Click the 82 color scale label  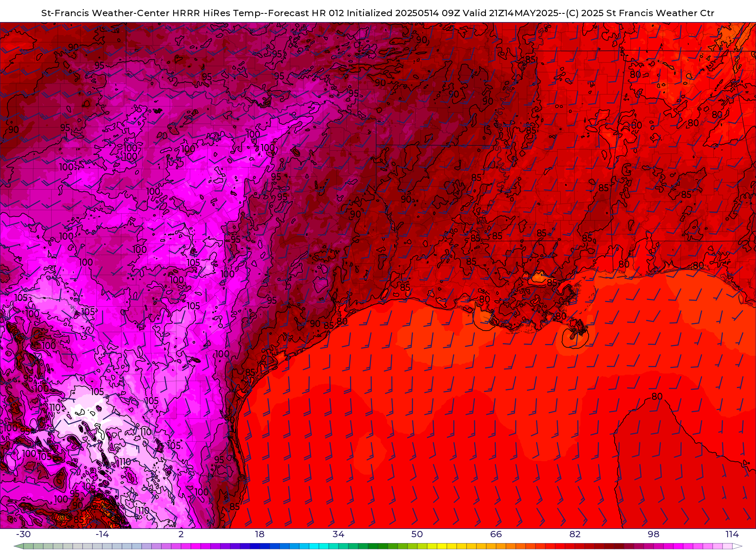pyautogui.click(x=575, y=534)
